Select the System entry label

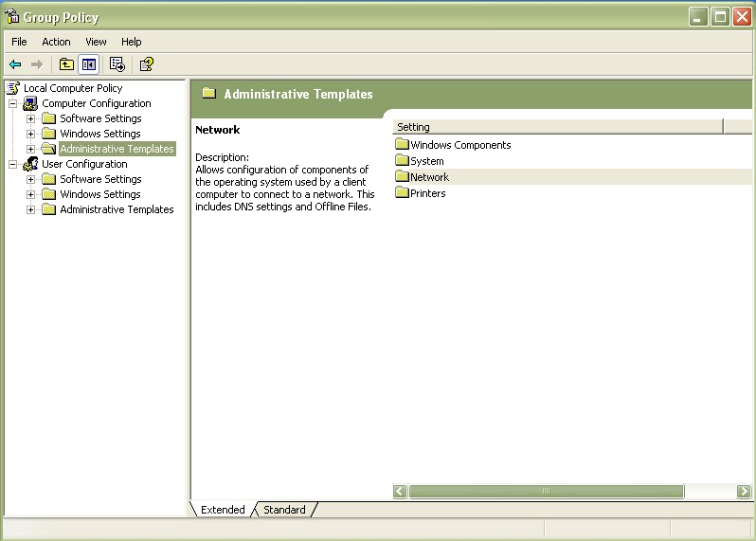pyautogui.click(x=426, y=161)
